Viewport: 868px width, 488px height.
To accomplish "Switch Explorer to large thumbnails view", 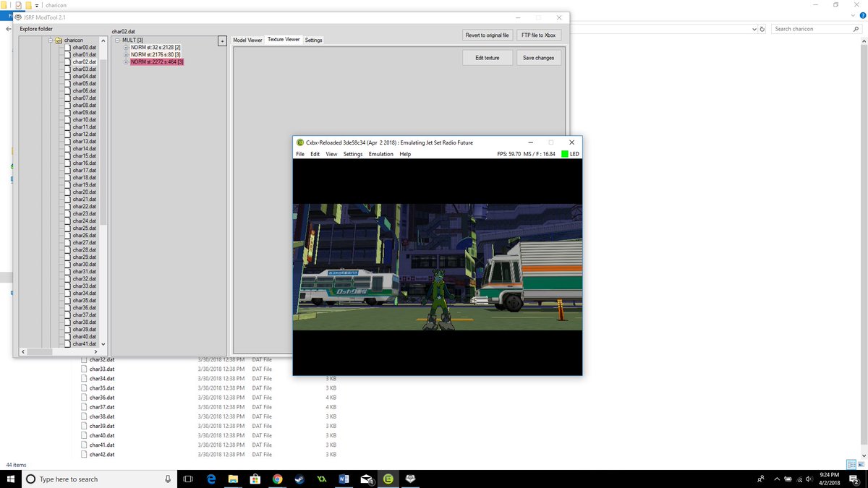I will [x=861, y=464].
